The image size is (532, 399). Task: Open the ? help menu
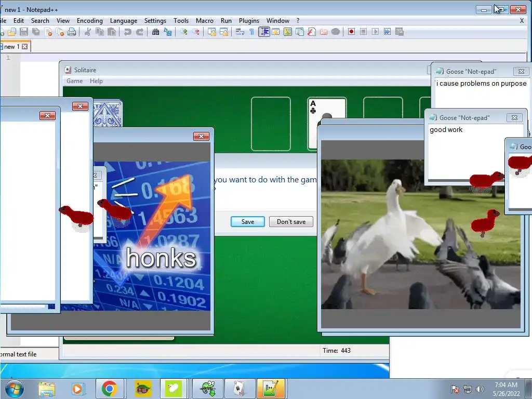298,21
